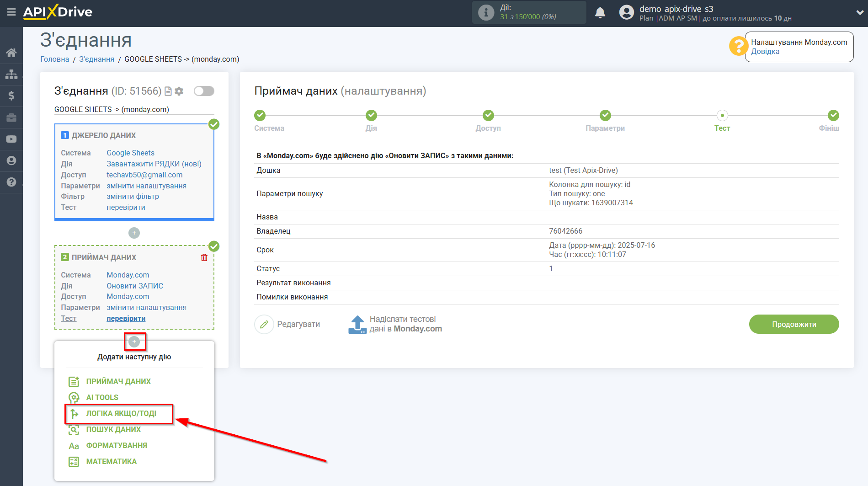The width and height of the screenshot is (868, 486).
Task: Click source змінити налаштування link
Action: pyautogui.click(x=146, y=186)
